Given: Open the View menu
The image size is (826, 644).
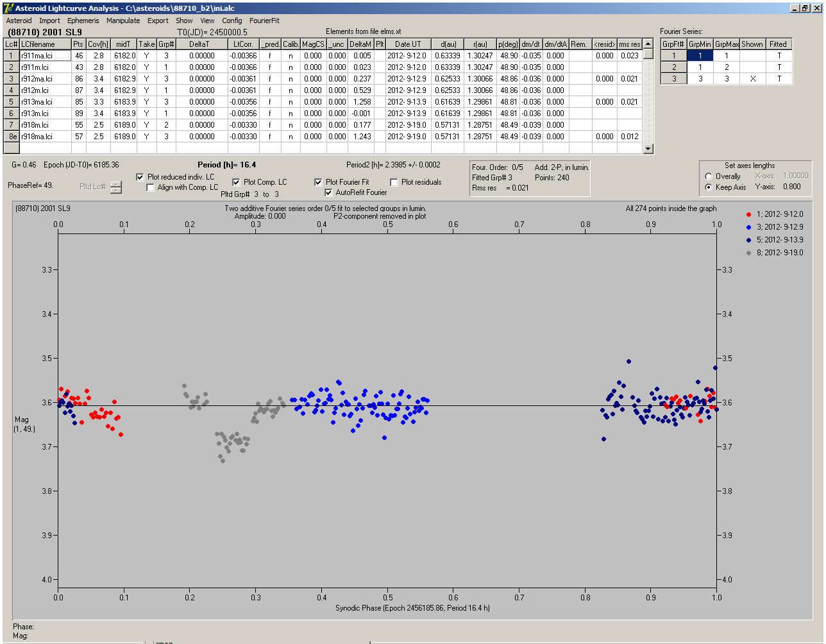Looking at the screenshot, I should pos(207,21).
